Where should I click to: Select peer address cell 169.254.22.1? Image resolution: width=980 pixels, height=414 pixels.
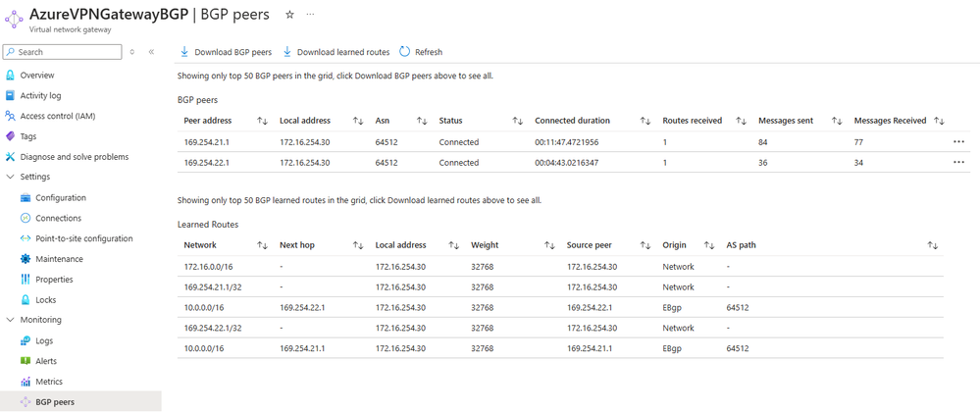pos(206,163)
